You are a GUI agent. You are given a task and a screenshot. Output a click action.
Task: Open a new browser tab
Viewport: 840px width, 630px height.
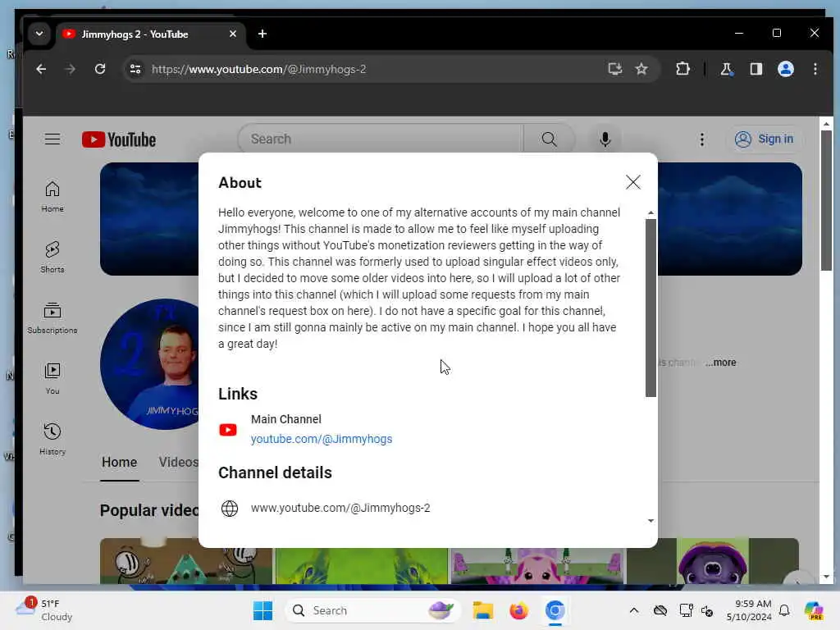pyautogui.click(x=262, y=34)
